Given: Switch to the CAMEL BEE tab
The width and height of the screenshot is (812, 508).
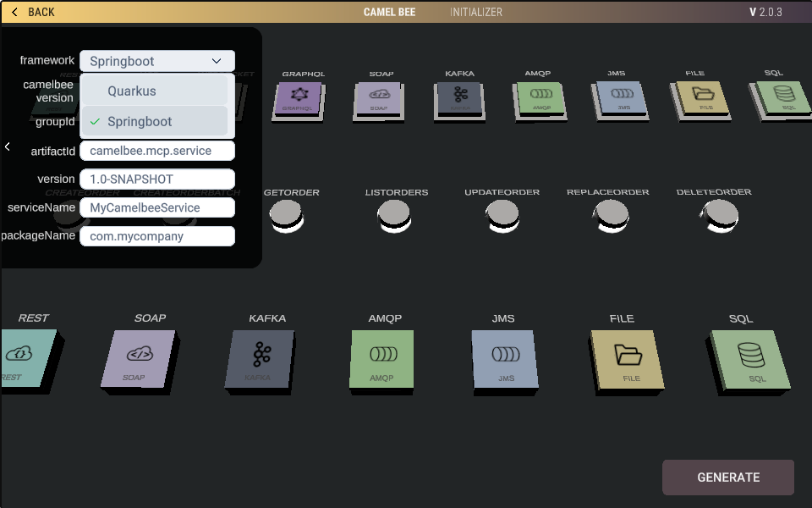Looking at the screenshot, I should [x=388, y=12].
